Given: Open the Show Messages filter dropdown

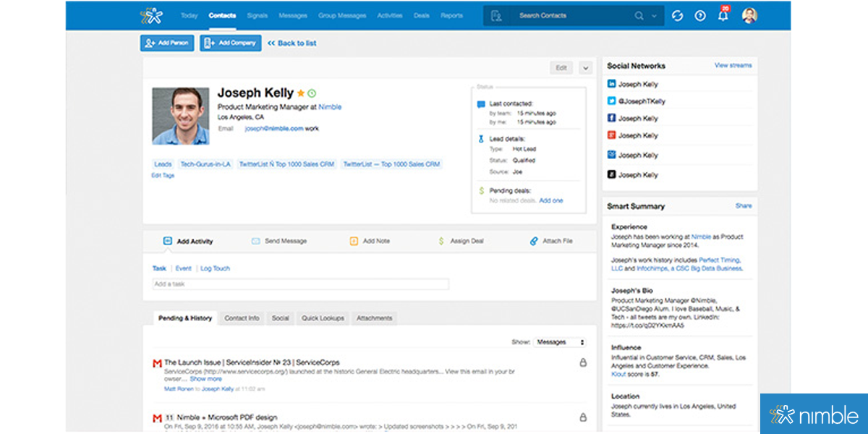Looking at the screenshot, I should coord(559,342).
